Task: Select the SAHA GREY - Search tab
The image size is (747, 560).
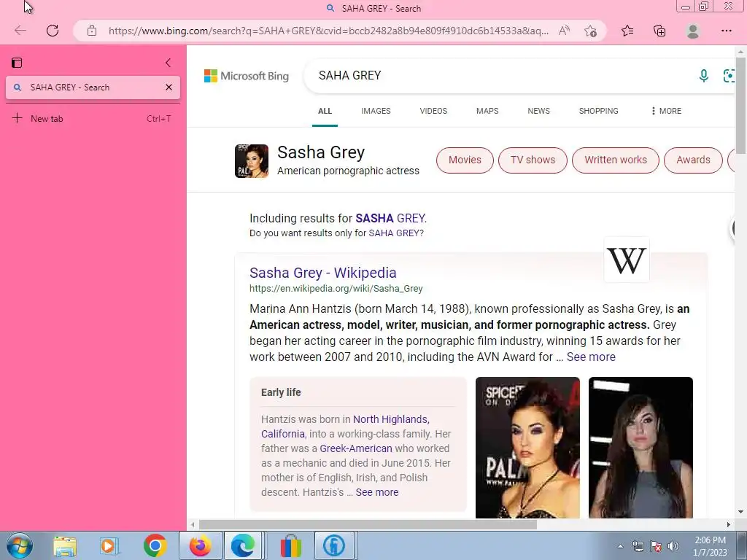Action: pyautogui.click(x=93, y=87)
